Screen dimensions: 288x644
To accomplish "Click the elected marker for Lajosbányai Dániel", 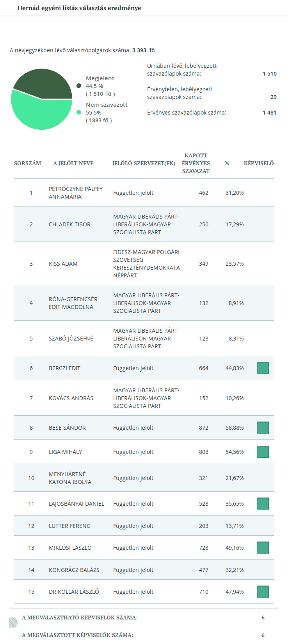I will click(x=263, y=504).
